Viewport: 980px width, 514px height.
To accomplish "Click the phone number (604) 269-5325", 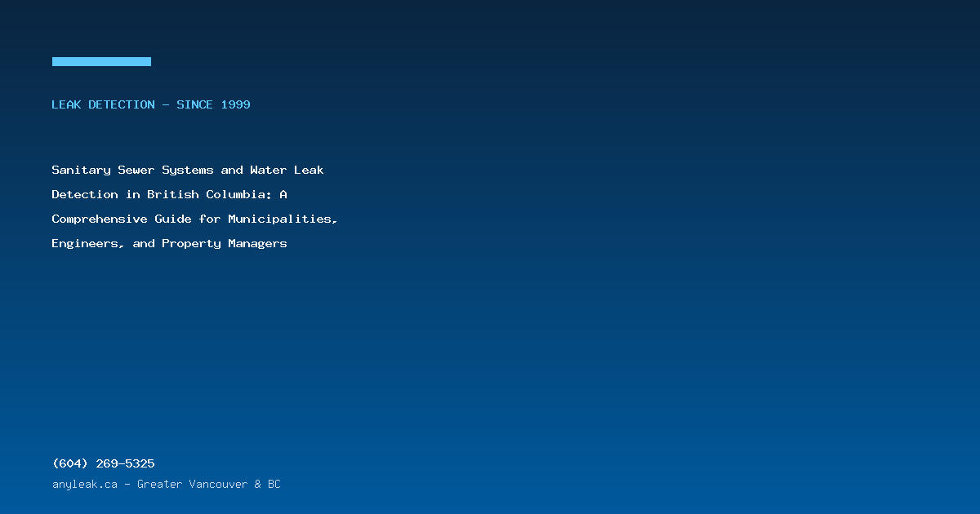I will coord(103,463).
